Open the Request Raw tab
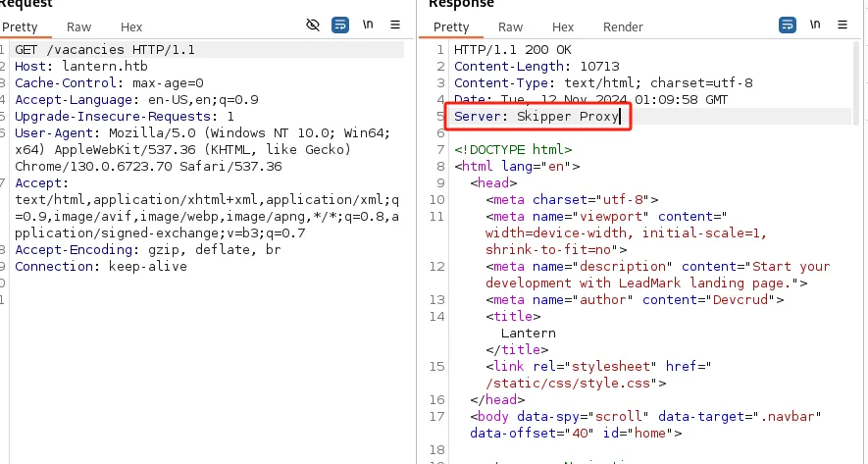The width and height of the screenshot is (868, 464). point(78,26)
